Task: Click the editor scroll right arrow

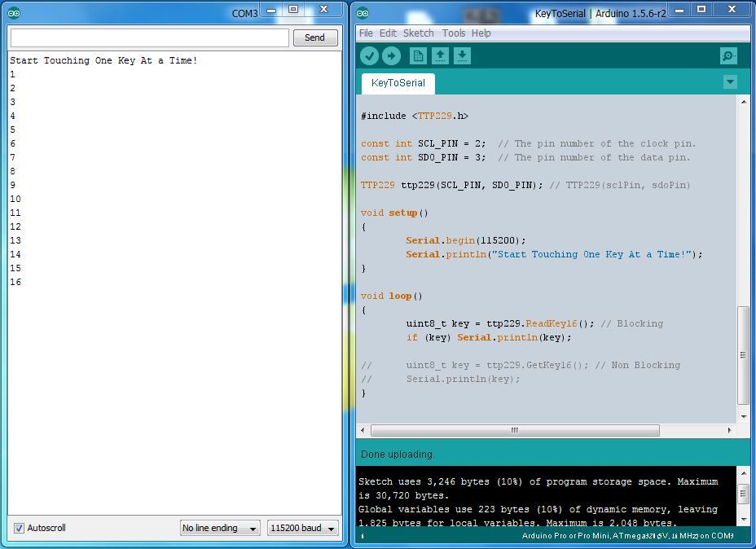Action: (729, 430)
